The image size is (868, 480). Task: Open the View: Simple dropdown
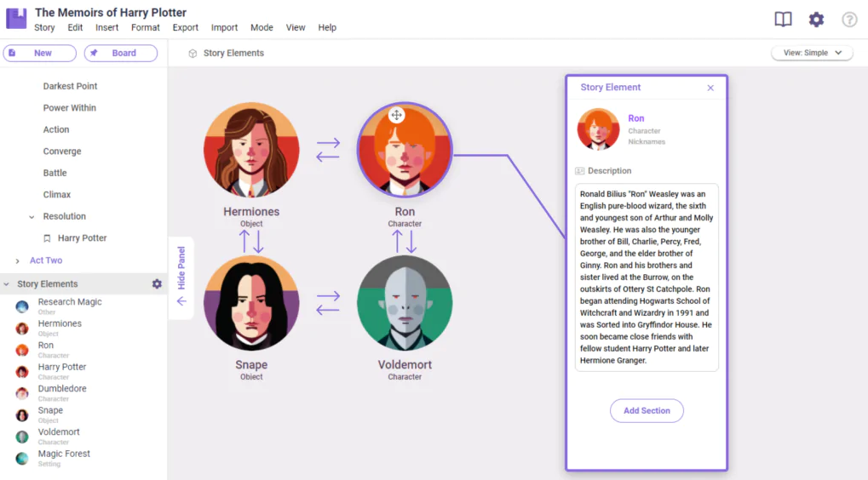[812, 53]
